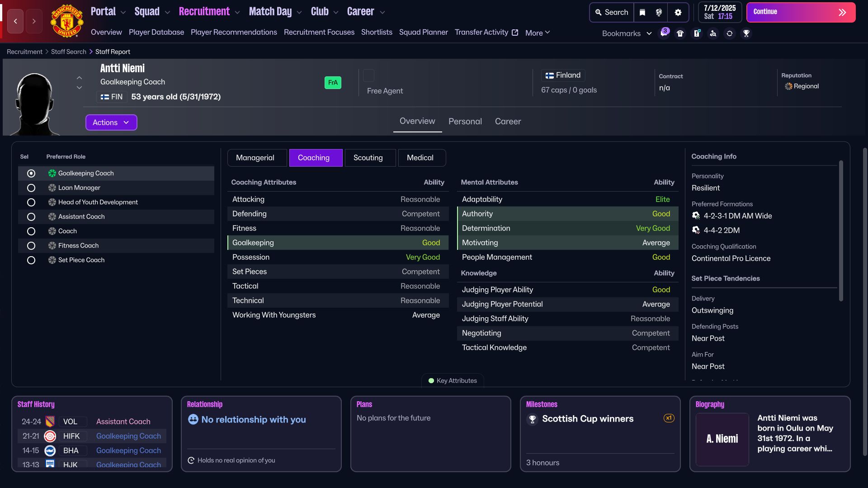The image size is (868, 488).
Task: Expand the More menu in subnavigation
Action: tap(538, 33)
